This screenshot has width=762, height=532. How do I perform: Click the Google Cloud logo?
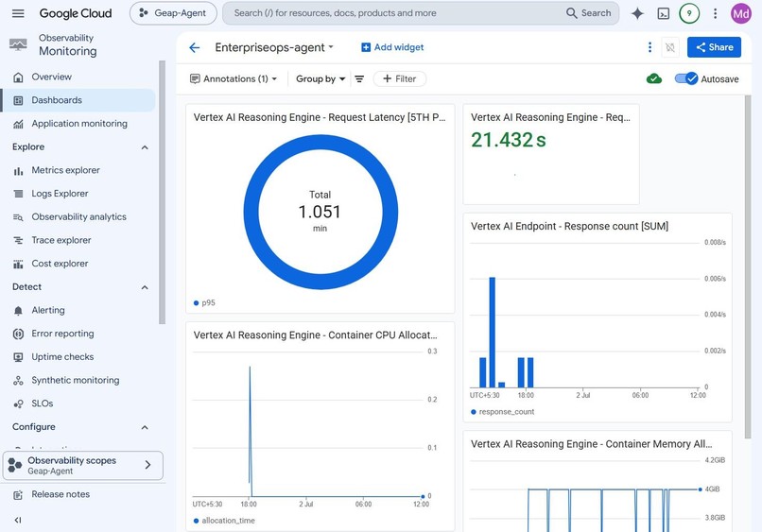[x=76, y=13]
